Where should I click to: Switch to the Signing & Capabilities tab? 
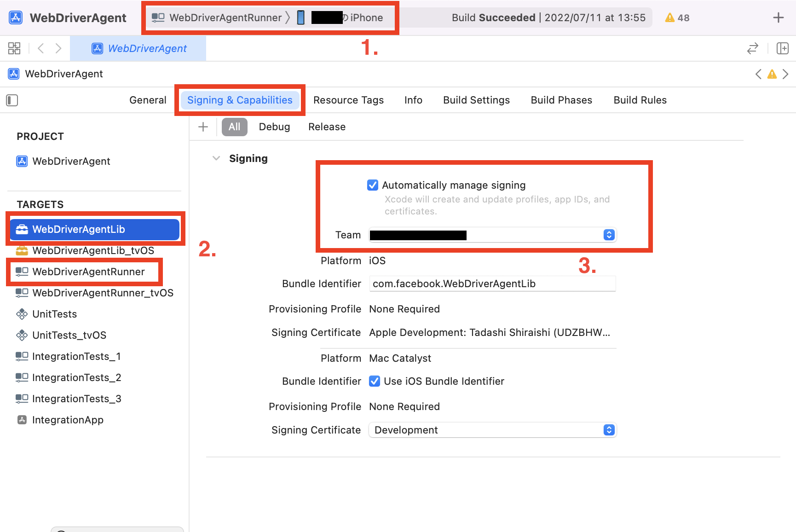(240, 100)
